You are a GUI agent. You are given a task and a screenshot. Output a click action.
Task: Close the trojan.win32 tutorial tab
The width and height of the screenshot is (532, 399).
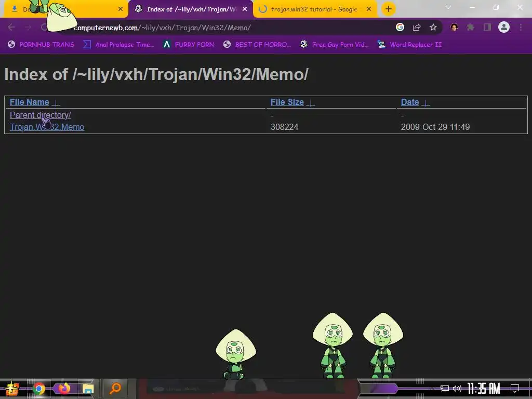tap(369, 9)
